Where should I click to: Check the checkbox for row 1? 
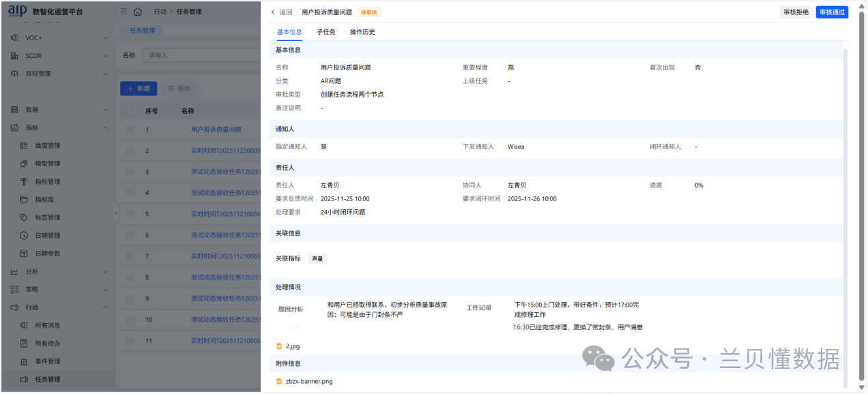click(x=130, y=130)
